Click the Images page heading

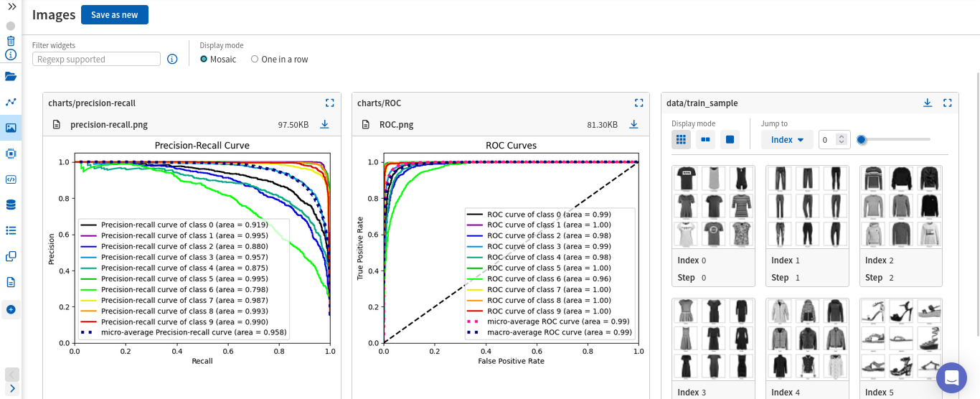click(x=54, y=14)
